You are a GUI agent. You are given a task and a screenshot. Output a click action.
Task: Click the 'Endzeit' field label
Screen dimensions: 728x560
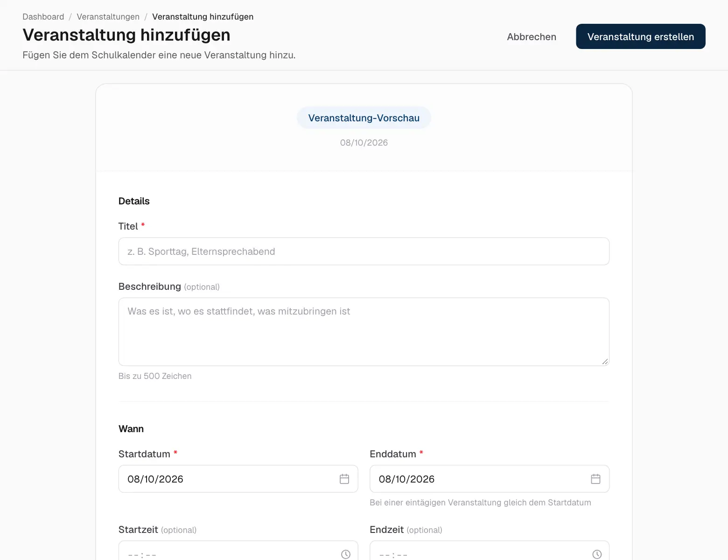tap(387, 530)
